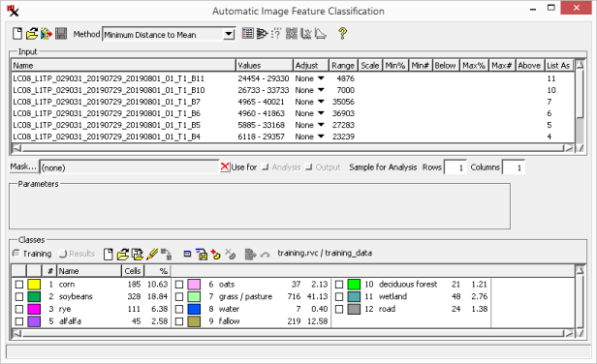Click the New classification icon in top toolbar

17,34
